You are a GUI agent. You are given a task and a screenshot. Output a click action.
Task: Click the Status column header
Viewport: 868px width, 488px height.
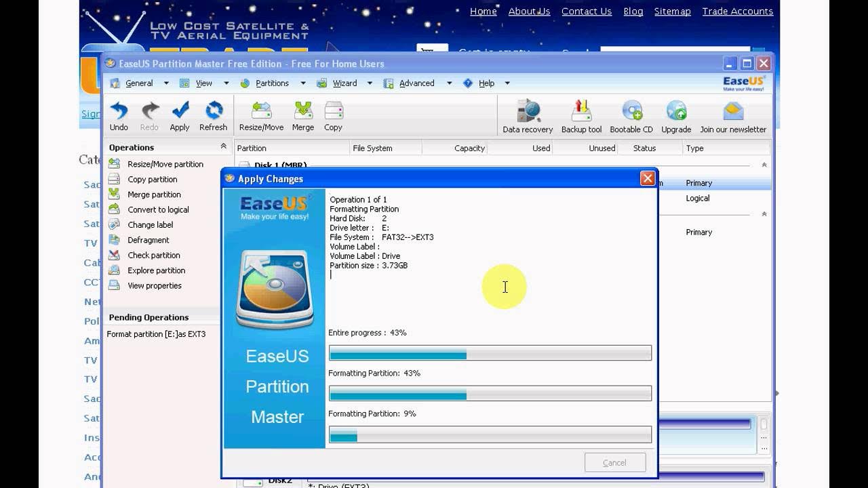click(x=650, y=148)
